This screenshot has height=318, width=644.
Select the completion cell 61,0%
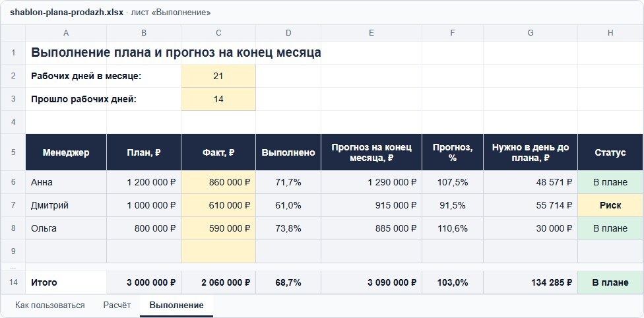(x=288, y=205)
